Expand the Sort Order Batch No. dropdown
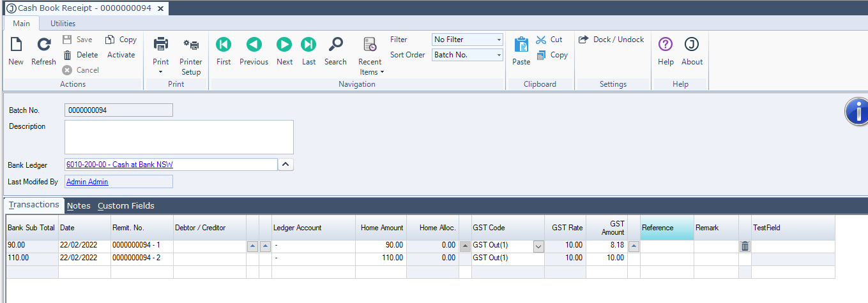 (467, 55)
